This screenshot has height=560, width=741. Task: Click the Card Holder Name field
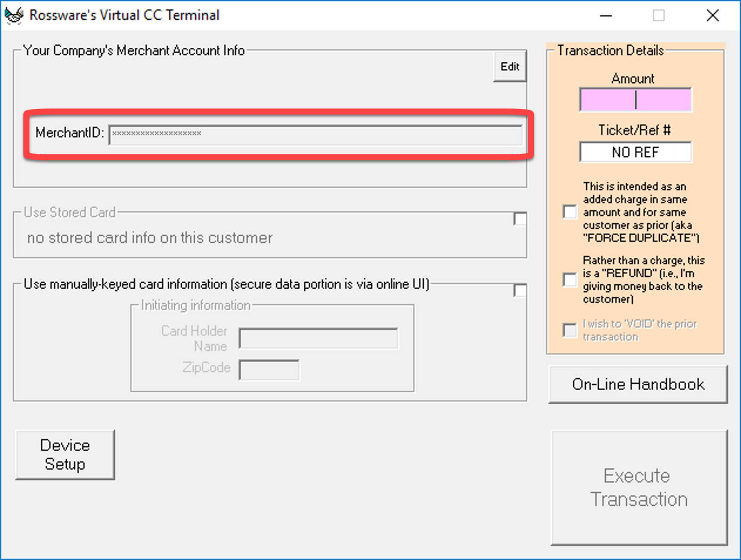coord(319,338)
